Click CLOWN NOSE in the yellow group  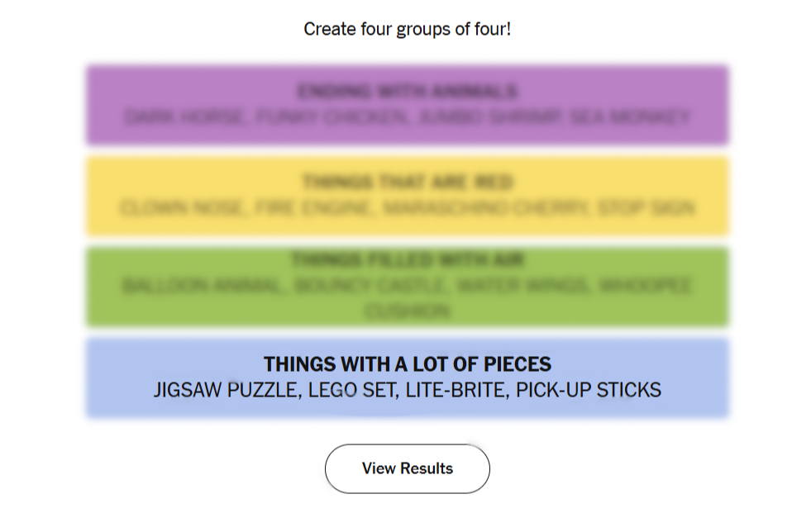click(183, 208)
